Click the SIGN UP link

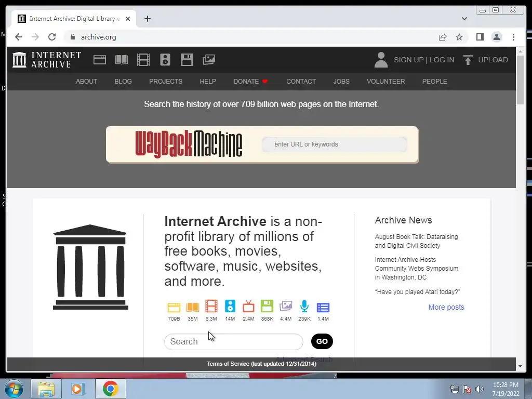point(409,60)
